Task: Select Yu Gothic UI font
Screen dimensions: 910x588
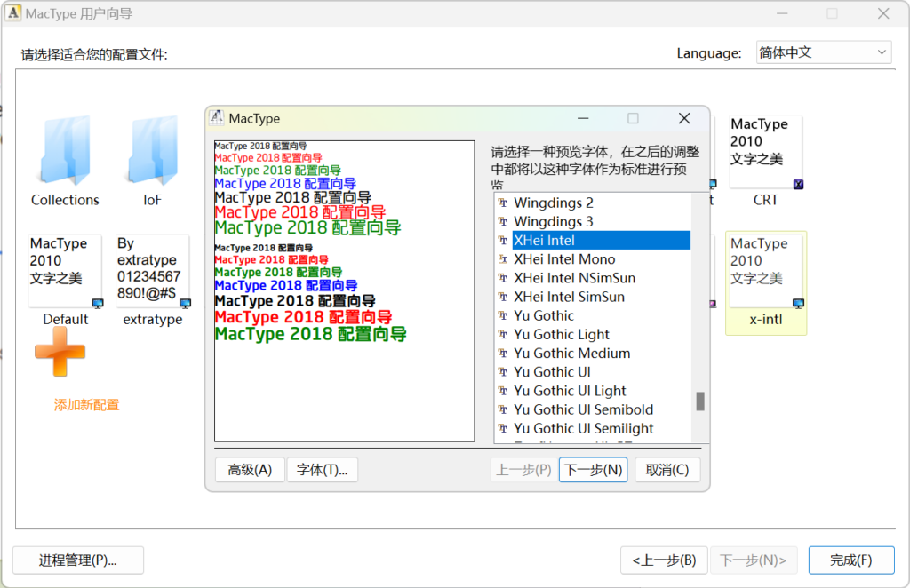Action: click(x=552, y=371)
